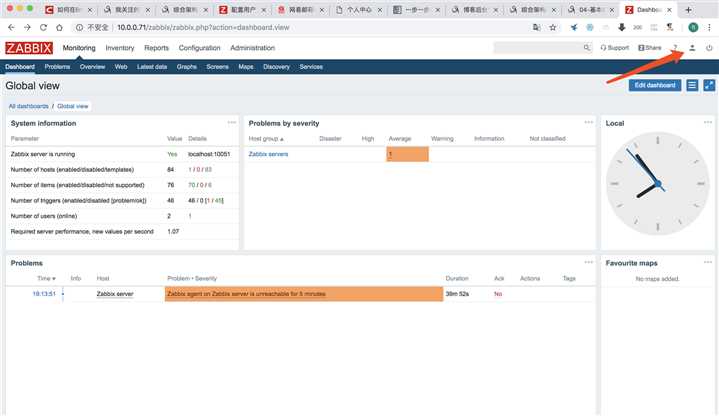Select the Dashboard submenu tab
This screenshot has width=719, height=416.
(x=20, y=67)
